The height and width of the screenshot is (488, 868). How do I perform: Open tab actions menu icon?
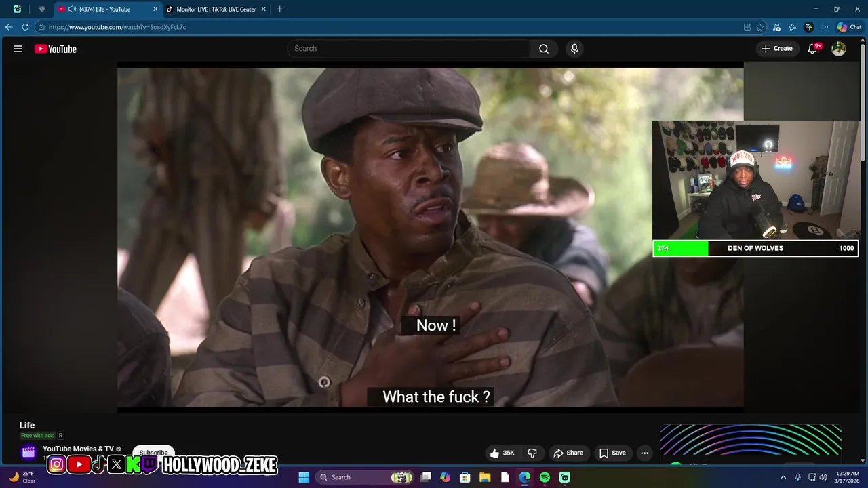coord(42,9)
